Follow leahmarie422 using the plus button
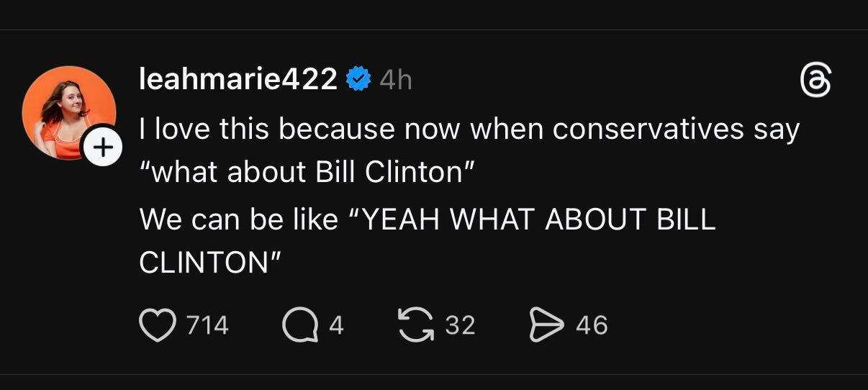The image size is (868, 390). [104, 148]
